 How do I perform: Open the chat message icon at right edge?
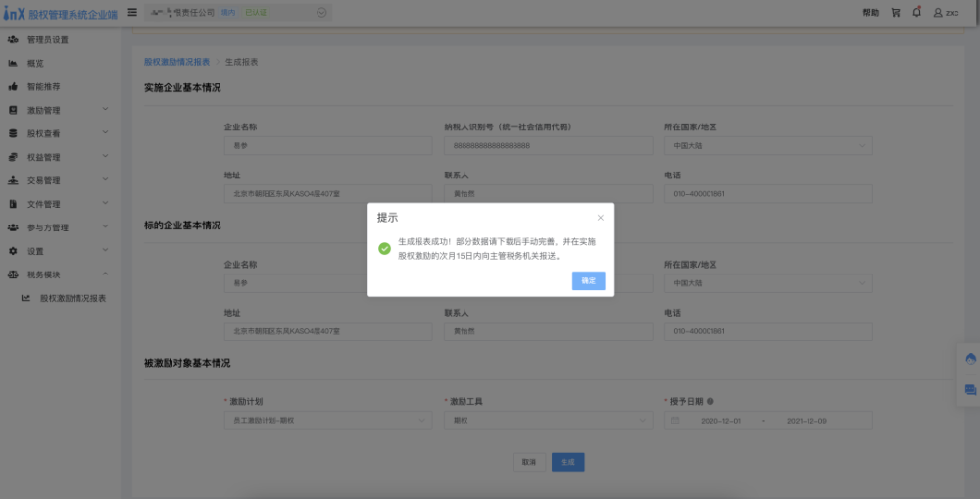click(970, 390)
